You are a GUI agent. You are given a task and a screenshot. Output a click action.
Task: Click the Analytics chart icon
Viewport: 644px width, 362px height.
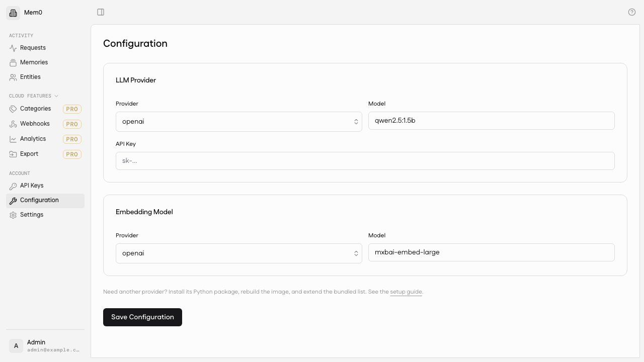click(x=13, y=139)
